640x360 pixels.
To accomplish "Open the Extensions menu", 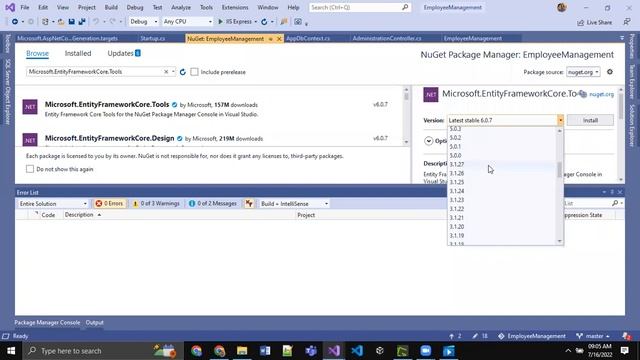I will [235, 7].
